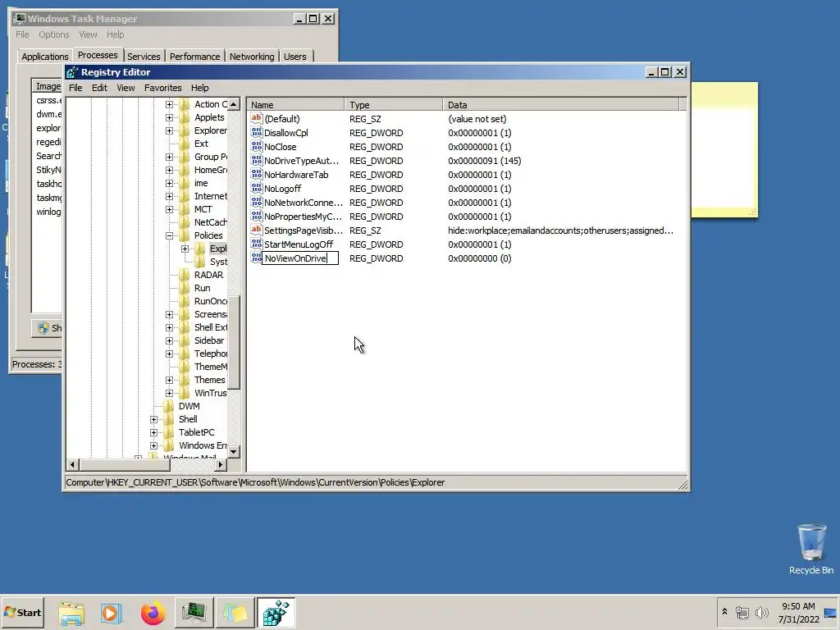Expand the Applets tree node

[x=169, y=117]
